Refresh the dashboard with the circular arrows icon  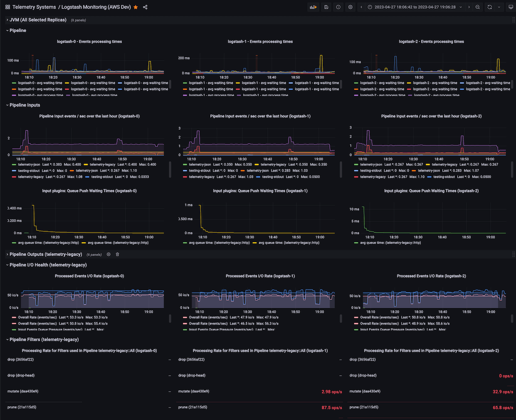[490, 7]
